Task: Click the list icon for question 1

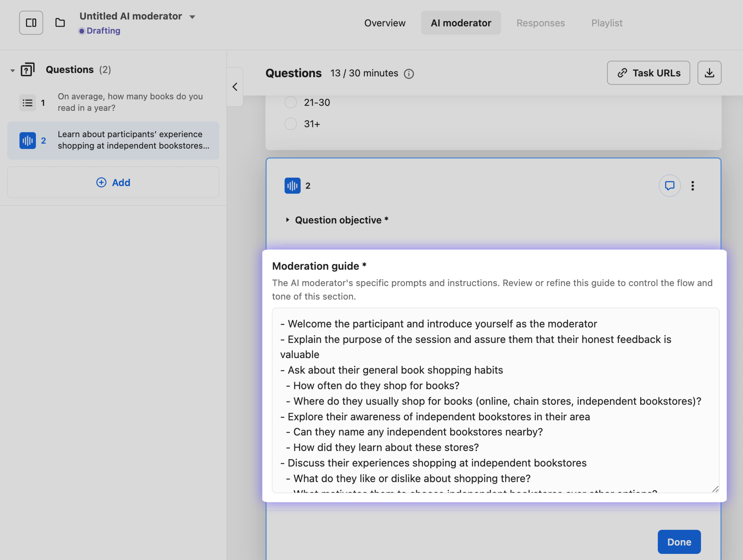Action: [x=28, y=103]
